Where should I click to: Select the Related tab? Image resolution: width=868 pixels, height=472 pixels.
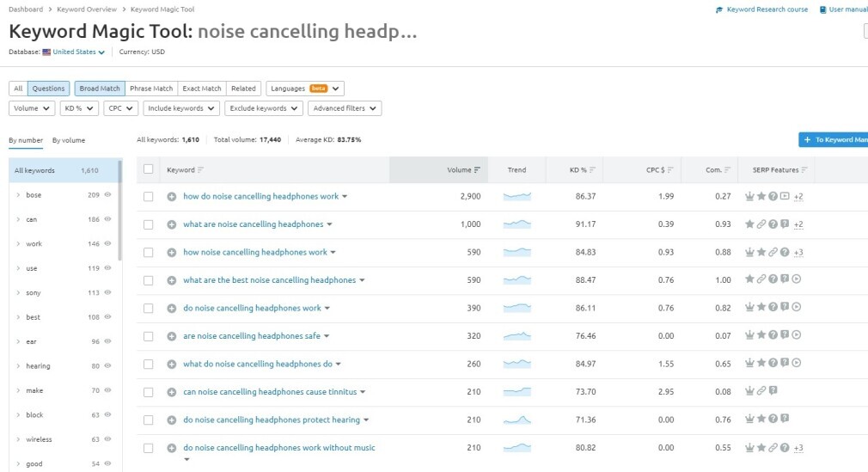tap(243, 89)
